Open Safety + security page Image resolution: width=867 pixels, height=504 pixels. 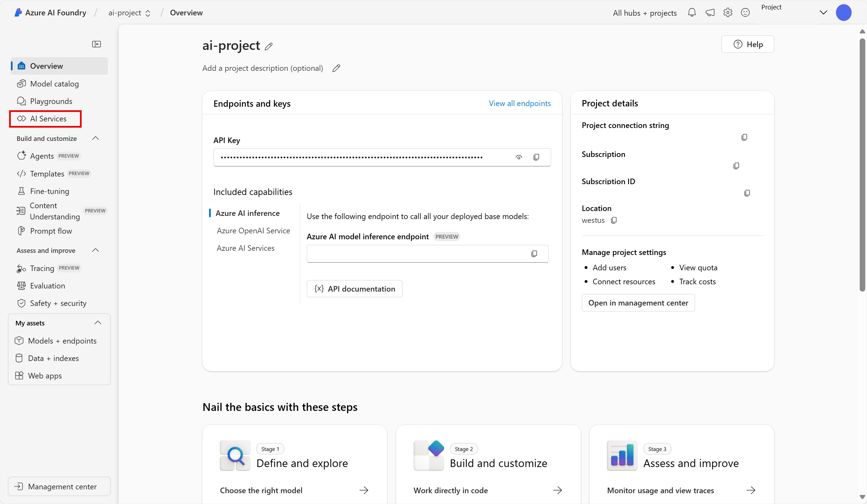tap(58, 303)
